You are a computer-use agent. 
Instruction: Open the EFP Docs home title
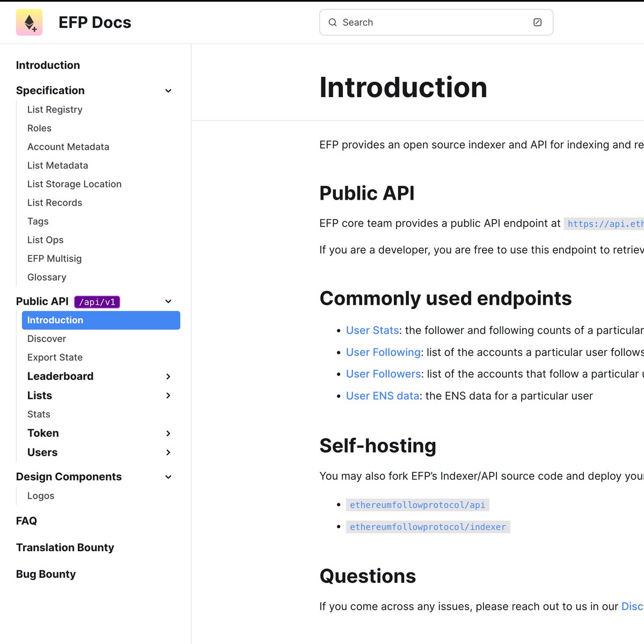click(x=94, y=23)
